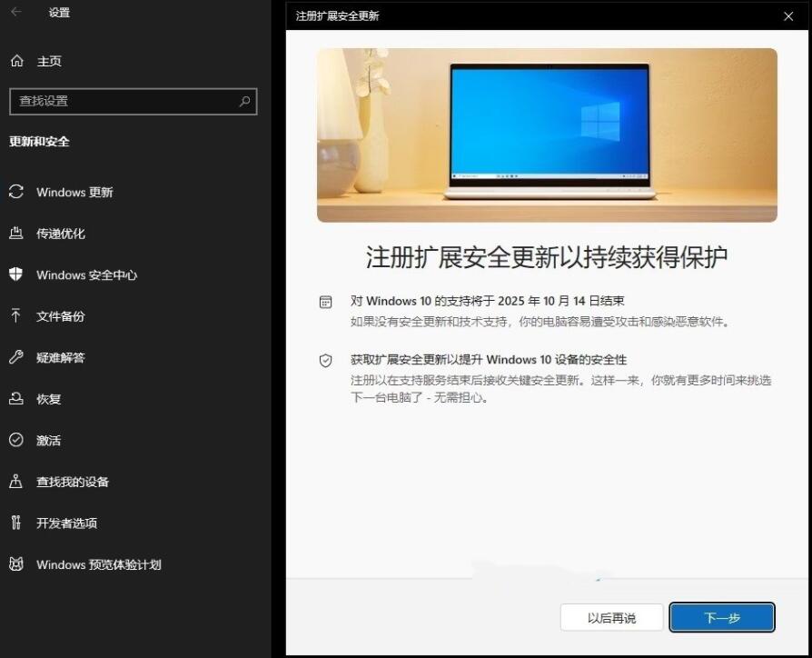Click the Windows 安全中心 shield icon
The height and width of the screenshot is (658, 812).
point(16,274)
